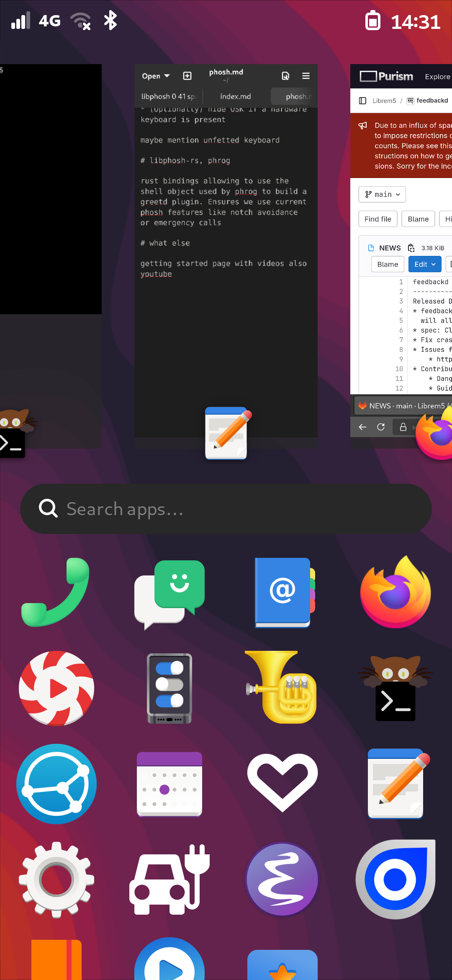This screenshot has height=980, width=452.
Task: Launch the Emacs editor app
Action: click(x=283, y=879)
